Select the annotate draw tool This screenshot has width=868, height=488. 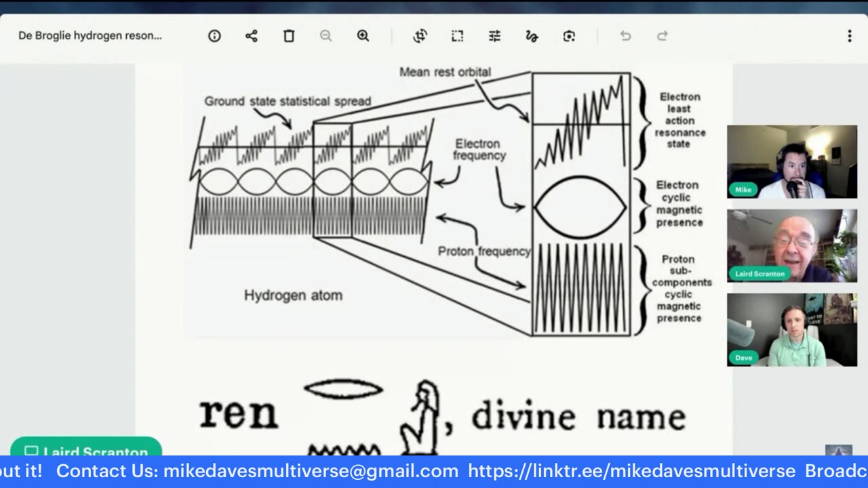point(532,36)
